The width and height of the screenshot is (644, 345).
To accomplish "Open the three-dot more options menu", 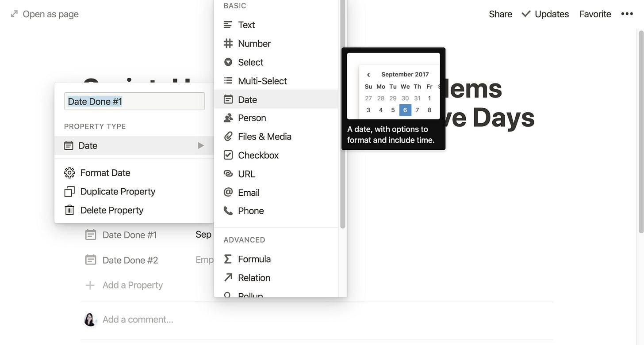I will coord(627,14).
